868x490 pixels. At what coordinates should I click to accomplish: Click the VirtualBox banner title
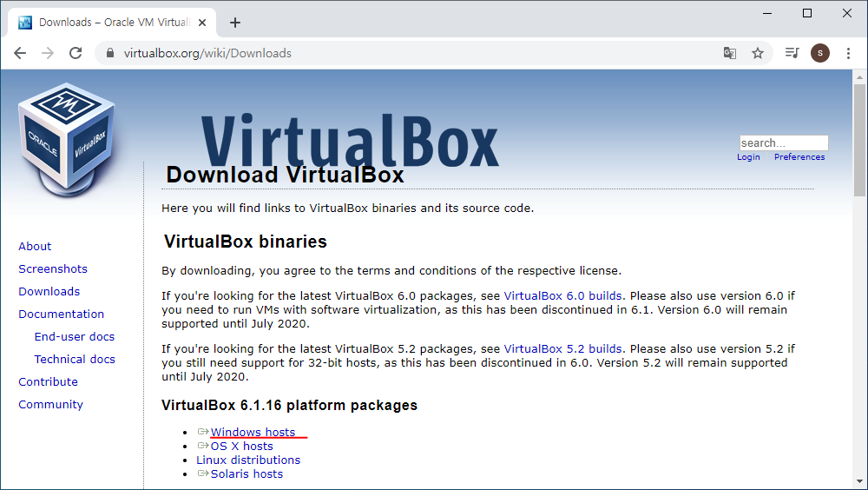click(x=350, y=141)
